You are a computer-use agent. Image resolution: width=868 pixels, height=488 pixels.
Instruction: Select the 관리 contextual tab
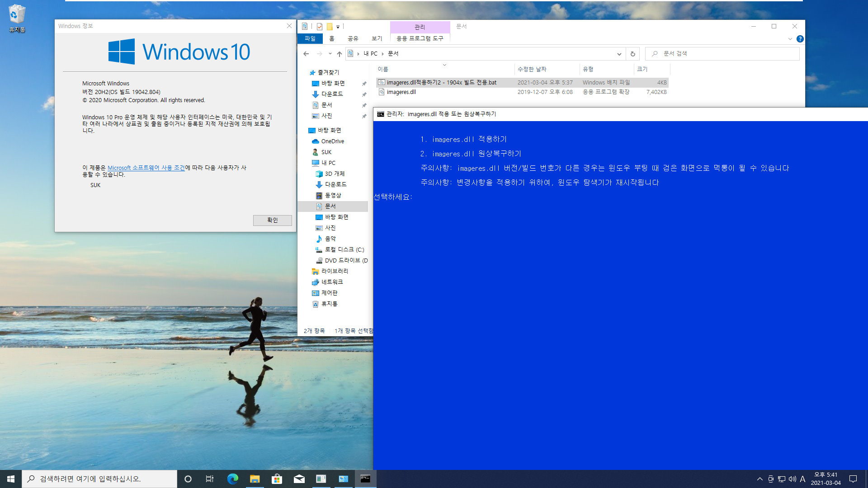click(x=420, y=27)
